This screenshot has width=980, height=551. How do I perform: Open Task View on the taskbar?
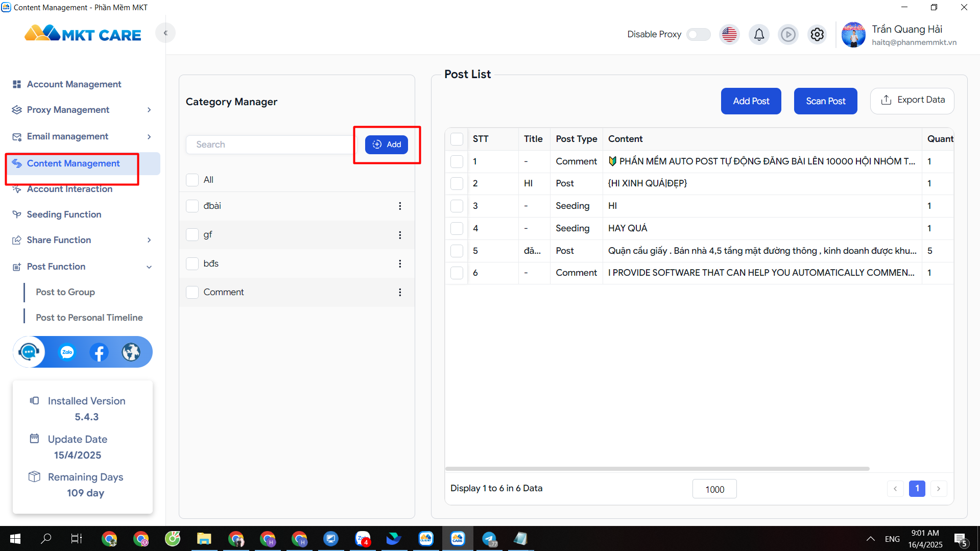[x=77, y=539]
